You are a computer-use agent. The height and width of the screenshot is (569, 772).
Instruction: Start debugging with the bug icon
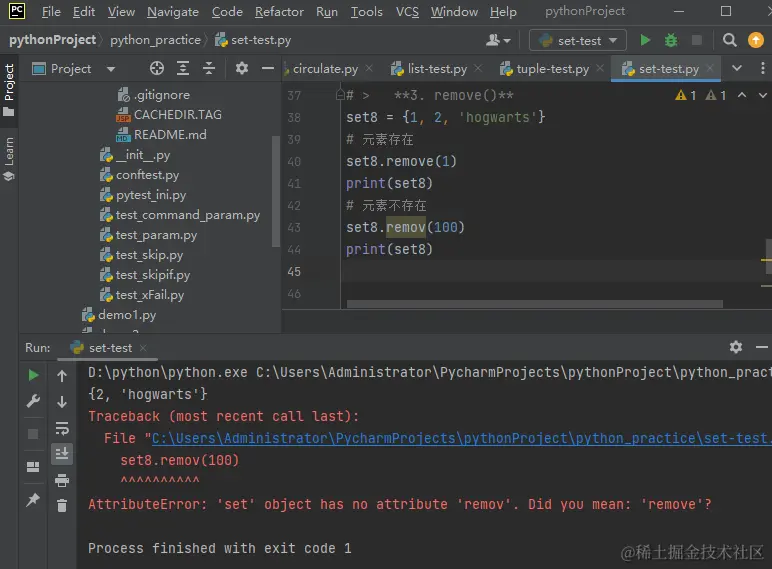671,40
